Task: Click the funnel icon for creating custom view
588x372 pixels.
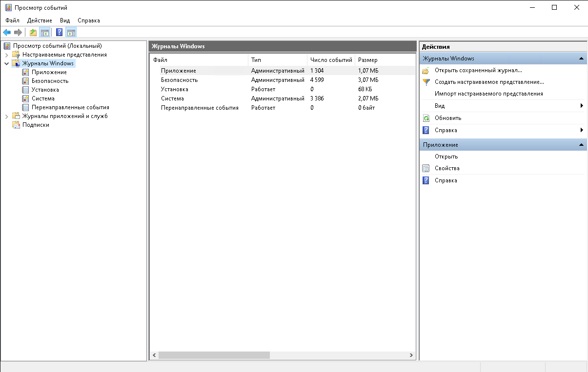Action: click(426, 82)
